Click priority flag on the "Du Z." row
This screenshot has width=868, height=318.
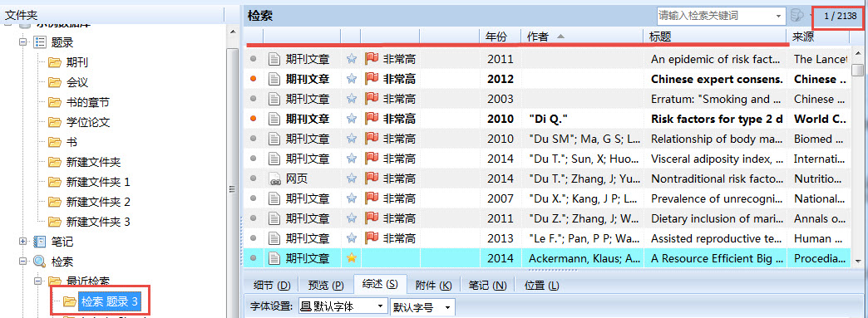(371, 218)
